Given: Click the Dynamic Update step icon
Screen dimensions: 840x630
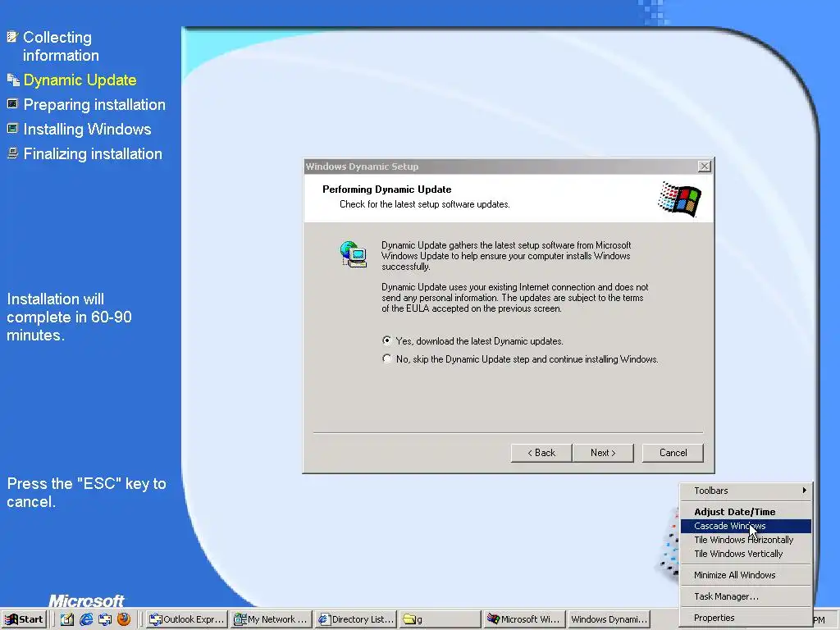Looking at the screenshot, I should coord(13,80).
